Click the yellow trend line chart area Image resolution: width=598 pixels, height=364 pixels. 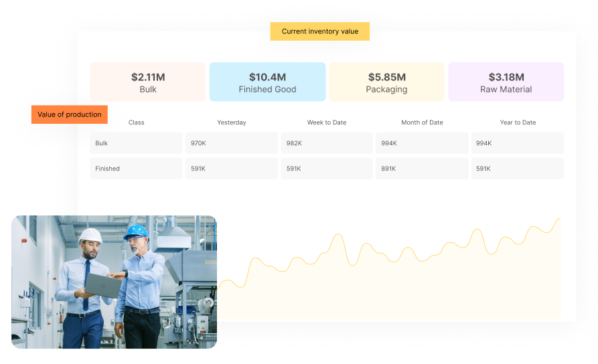(402, 281)
